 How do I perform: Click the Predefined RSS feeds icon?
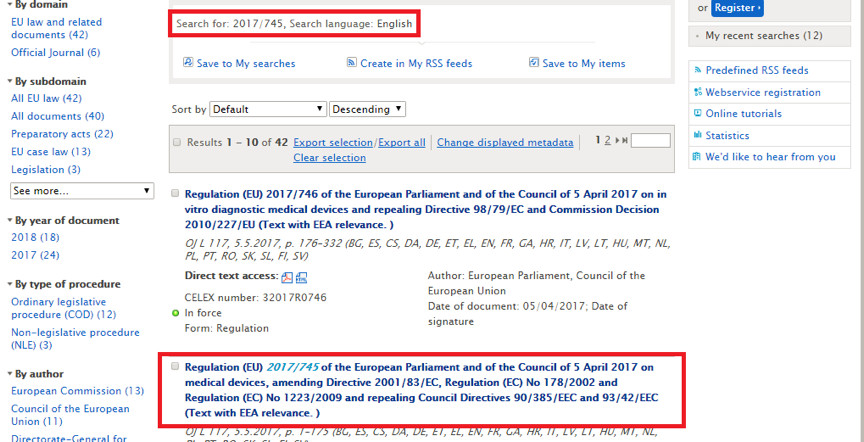[x=696, y=71]
